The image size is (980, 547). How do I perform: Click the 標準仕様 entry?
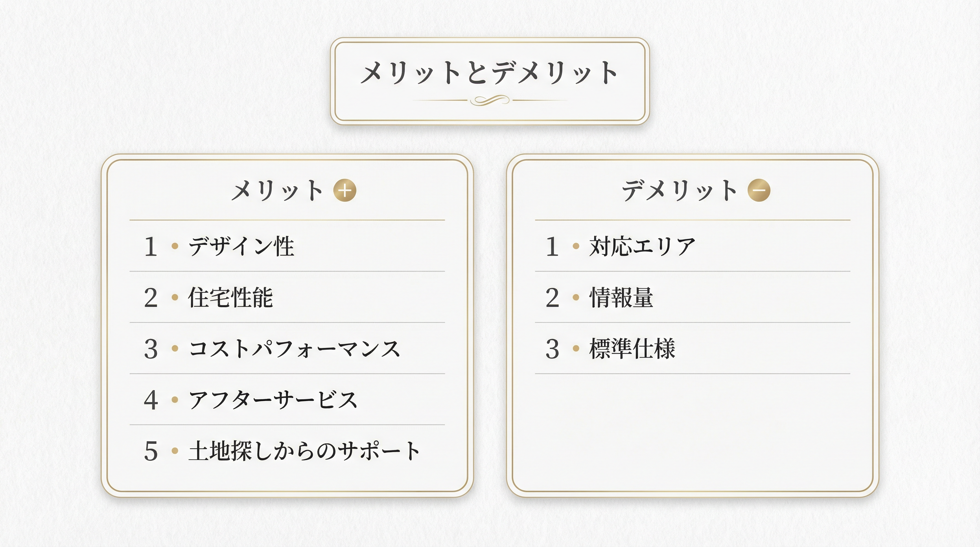click(632, 349)
